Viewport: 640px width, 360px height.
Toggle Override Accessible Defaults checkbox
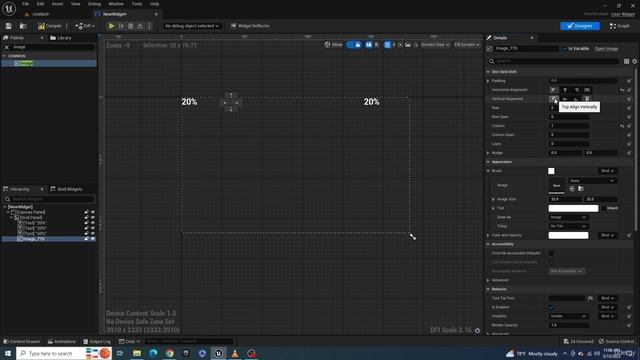tap(551, 253)
